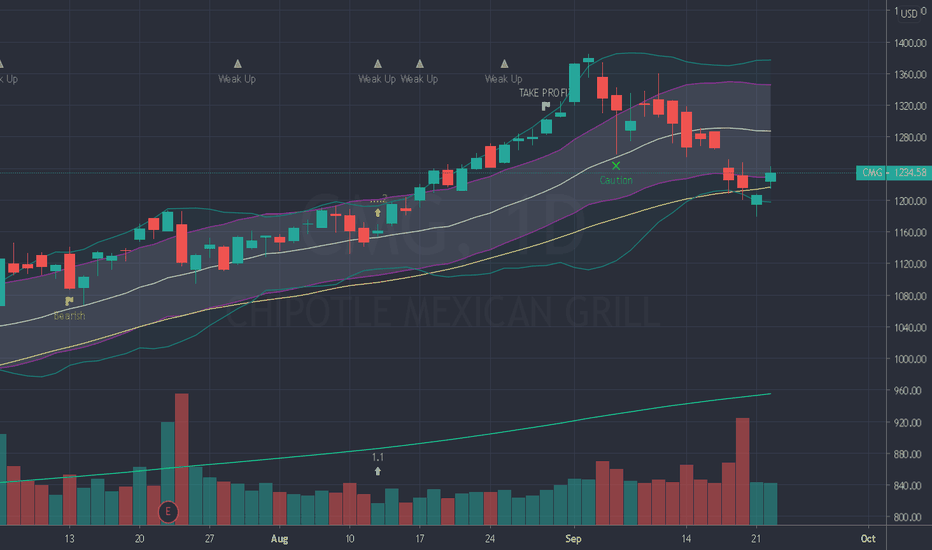This screenshot has height=550, width=932.
Task: Click the Oct label on time axis
Action: coord(868,539)
